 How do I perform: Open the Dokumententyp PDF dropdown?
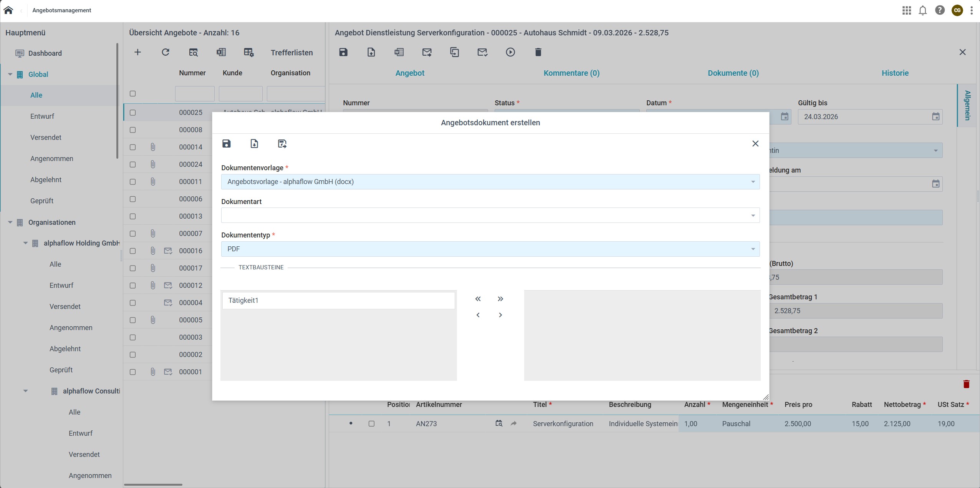[490, 249]
